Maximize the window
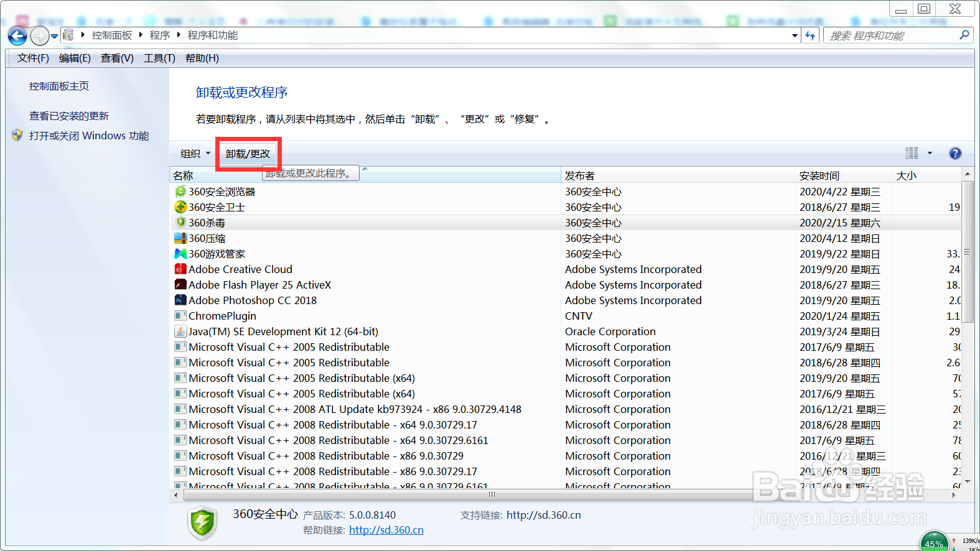The width and height of the screenshot is (980, 551). (924, 9)
